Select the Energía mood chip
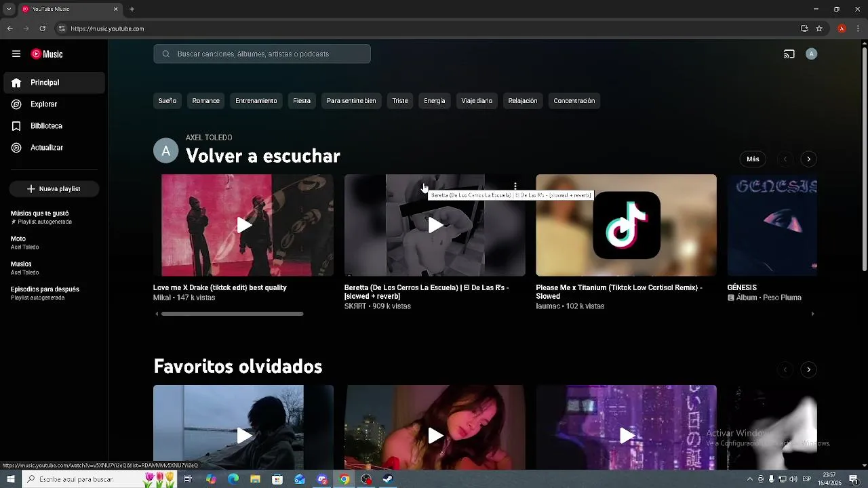This screenshot has width=868, height=488. pyautogui.click(x=435, y=101)
